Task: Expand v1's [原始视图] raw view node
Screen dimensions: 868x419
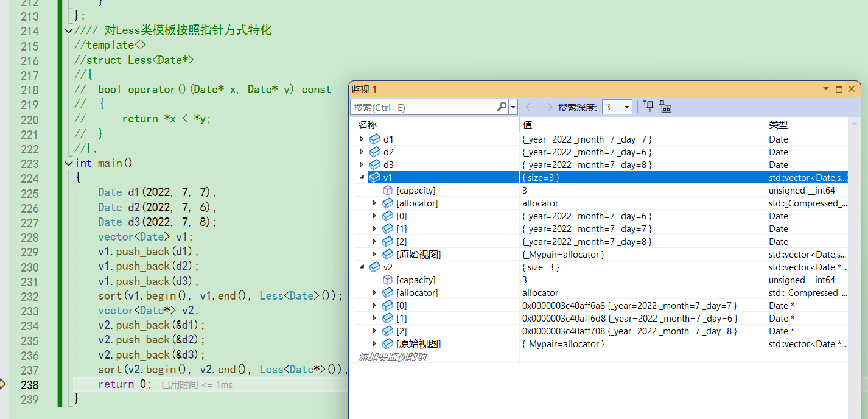Action: click(x=374, y=254)
